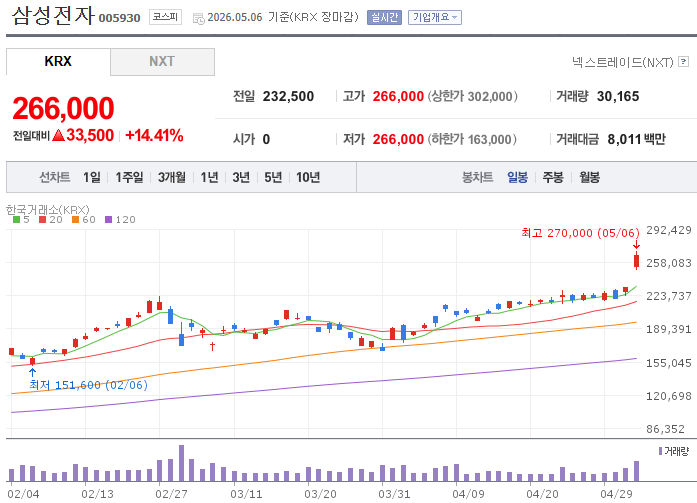The width and height of the screenshot is (697, 503).
Task: Click the 선차트 label
Action: (54, 177)
